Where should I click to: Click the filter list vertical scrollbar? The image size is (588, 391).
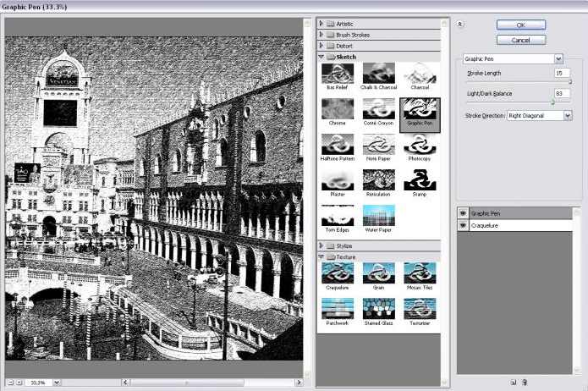[x=444, y=202]
